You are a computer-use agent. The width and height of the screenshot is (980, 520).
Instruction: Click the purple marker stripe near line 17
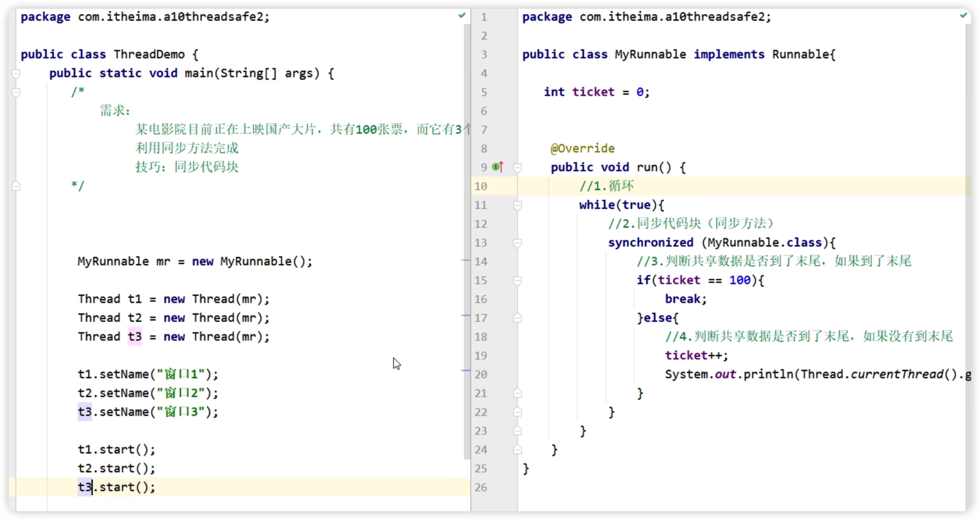coord(465,316)
